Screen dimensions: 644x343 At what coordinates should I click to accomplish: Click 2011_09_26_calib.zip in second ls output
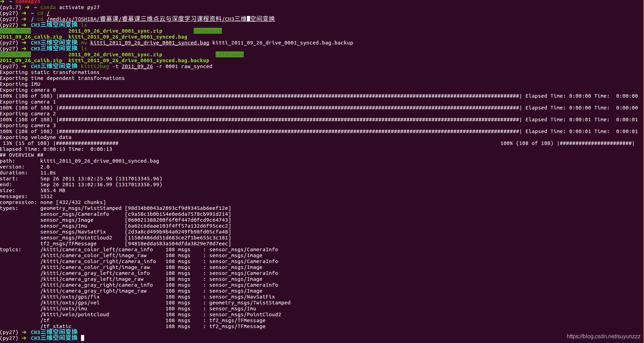31,60
